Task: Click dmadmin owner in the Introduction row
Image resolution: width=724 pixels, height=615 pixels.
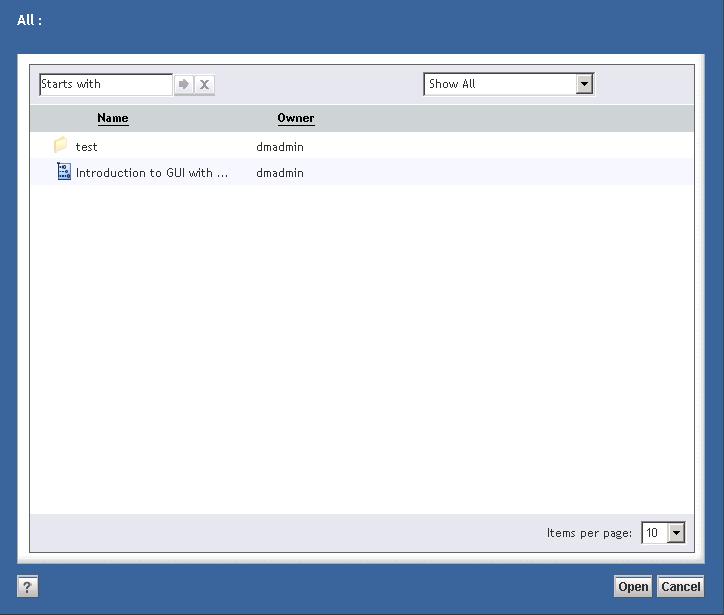Action: [280, 173]
